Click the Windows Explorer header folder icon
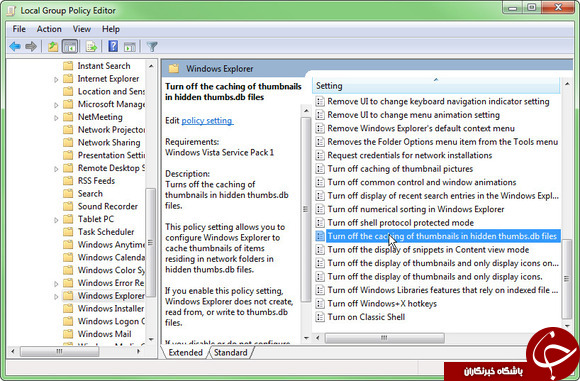The image size is (580, 381). (174, 68)
